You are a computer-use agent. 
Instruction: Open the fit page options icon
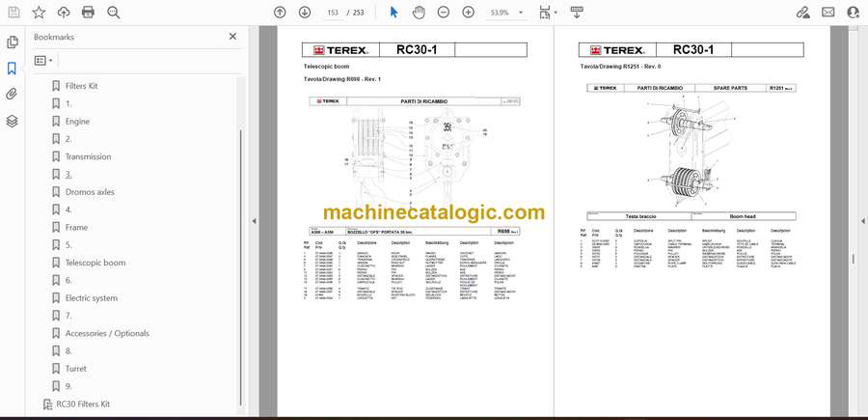pyautogui.click(x=545, y=13)
